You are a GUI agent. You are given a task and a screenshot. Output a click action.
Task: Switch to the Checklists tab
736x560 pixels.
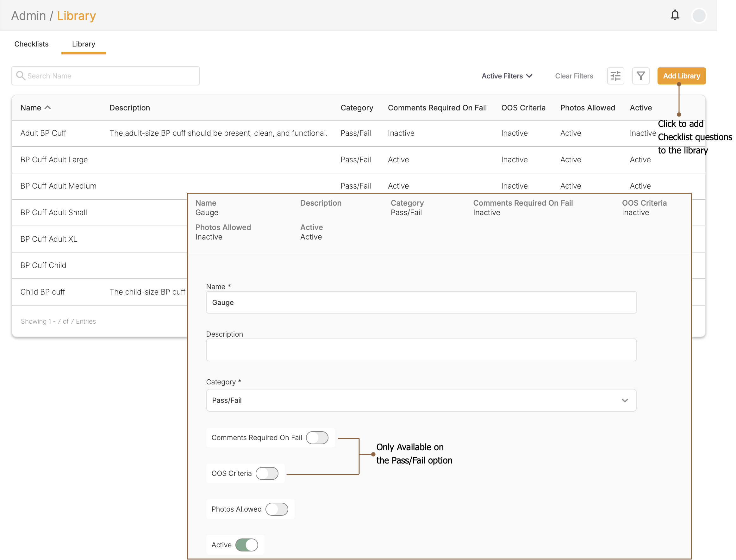[x=31, y=44]
